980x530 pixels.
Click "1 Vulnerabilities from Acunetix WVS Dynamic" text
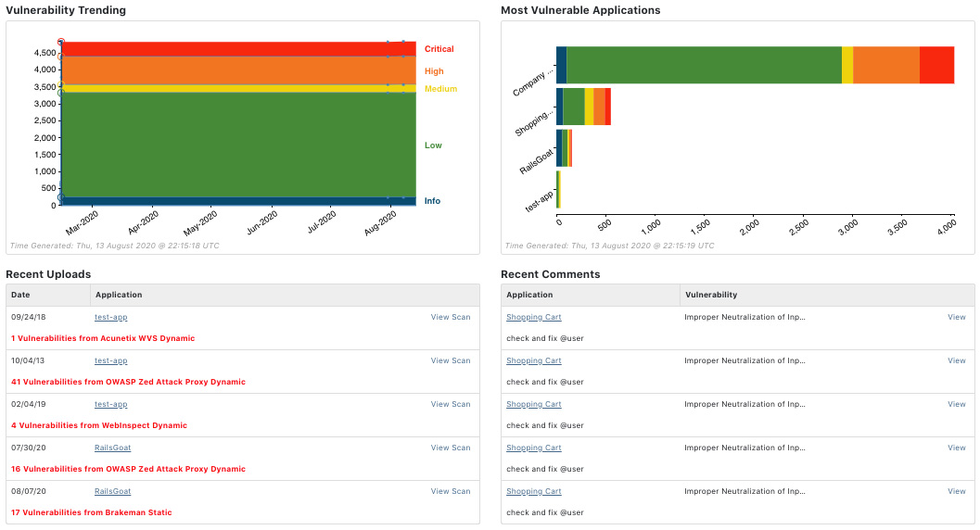point(103,338)
